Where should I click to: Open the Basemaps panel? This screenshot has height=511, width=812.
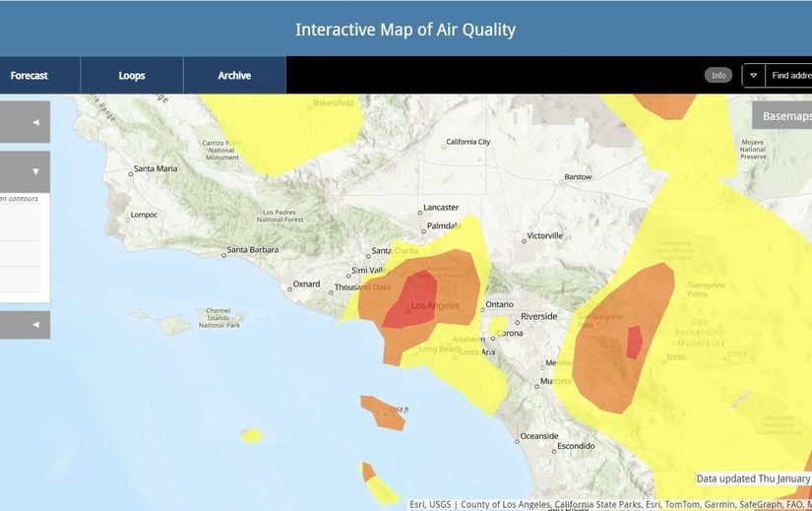point(784,116)
